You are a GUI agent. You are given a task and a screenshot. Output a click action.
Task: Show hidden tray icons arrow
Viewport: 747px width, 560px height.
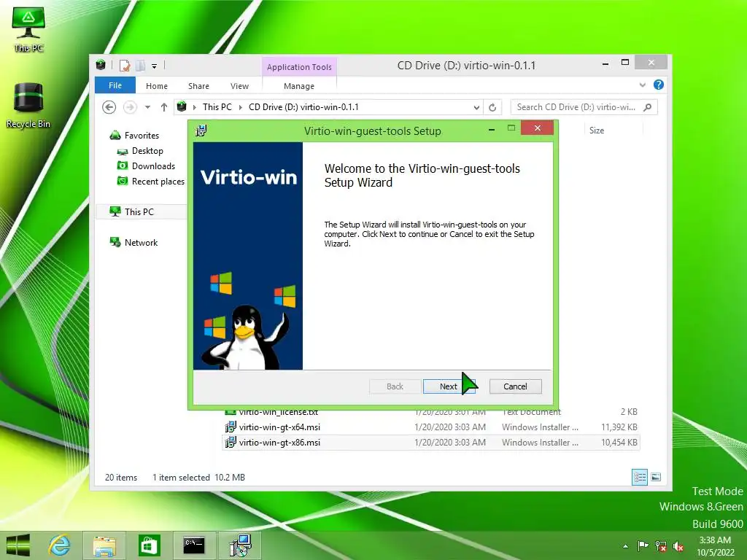pyautogui.click(x=625, y=546)
